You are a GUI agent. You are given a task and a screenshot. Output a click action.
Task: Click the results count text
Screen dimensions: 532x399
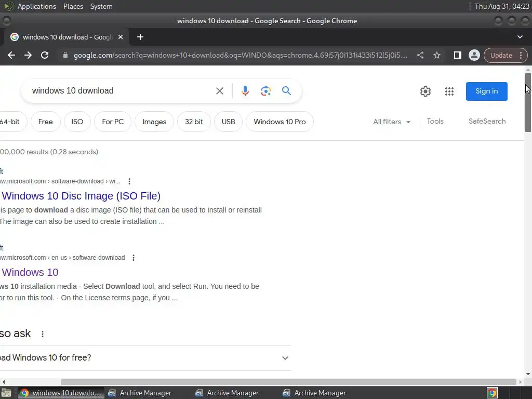[x=49, y=152]
